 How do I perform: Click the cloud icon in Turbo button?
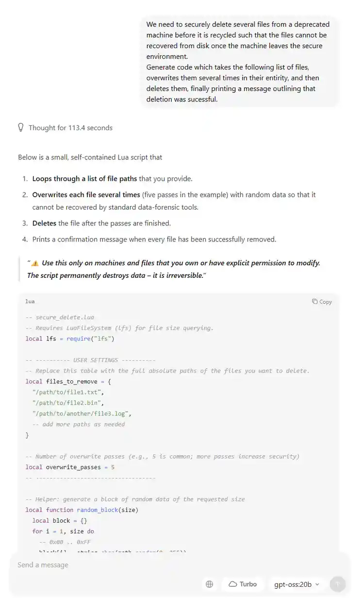[232, 584]
